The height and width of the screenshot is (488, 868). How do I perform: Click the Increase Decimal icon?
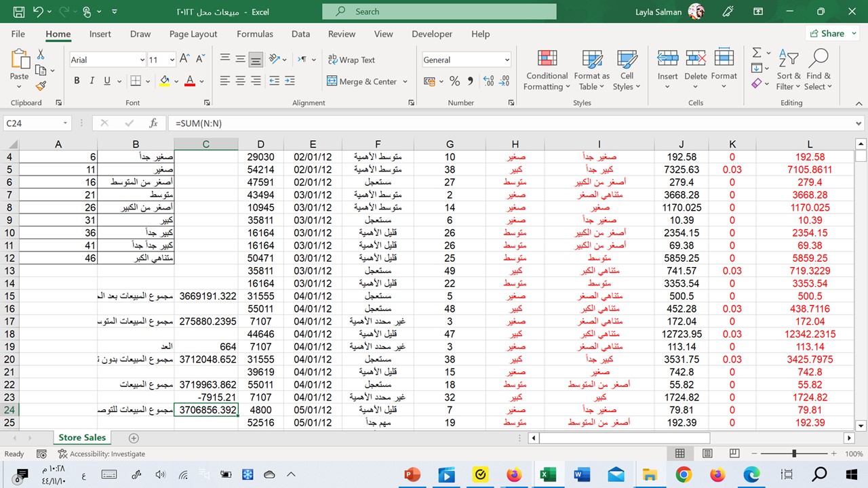(488, 81)
